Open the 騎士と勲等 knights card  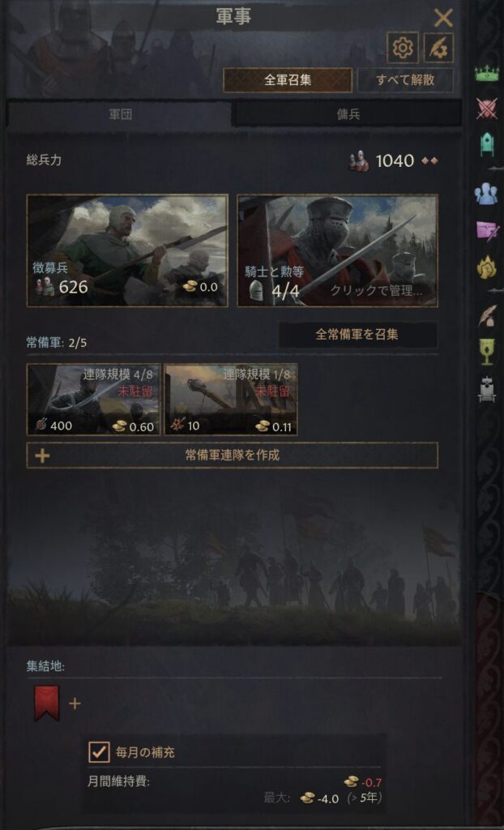tap(337, 250)
